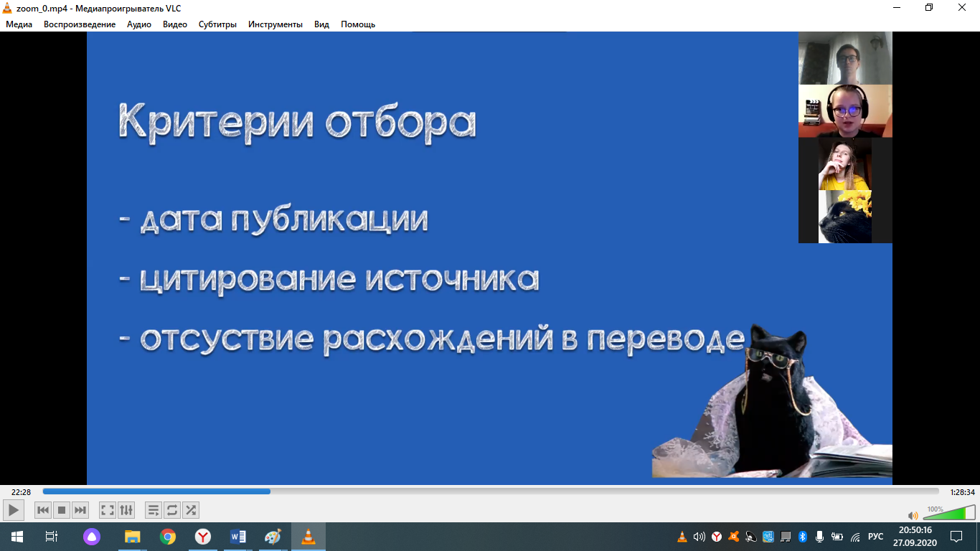Check battery power status icon
This screenshot has height=551, width=980.
[837, 537]
